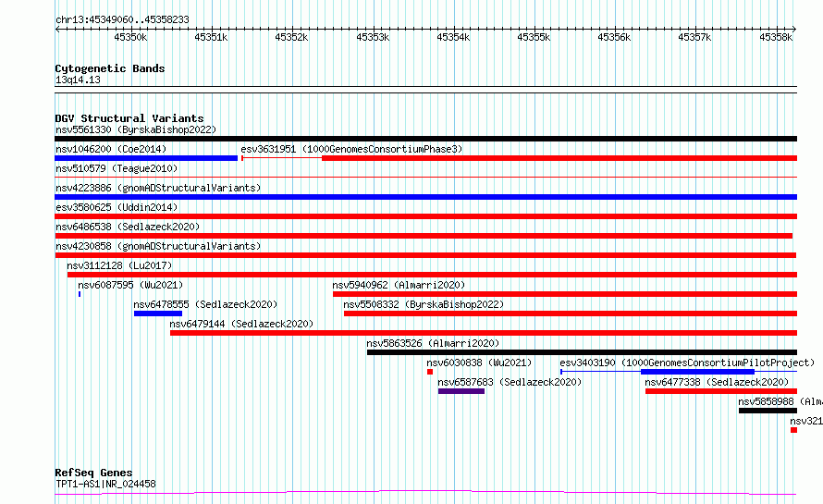Image resolution: width=823 pixels, height=504 pixels.
Task: Click the nsv5561330 (ByrskaBishop2022) label
Action: pyautogui.click(x=135, y=129)
